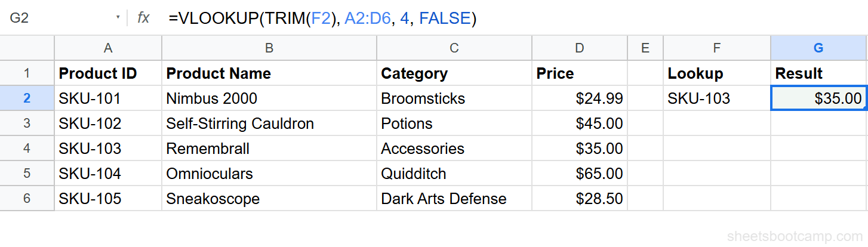The image size is (868, 247).
Task: Click the Price header cell
Action: coord(580,73)
